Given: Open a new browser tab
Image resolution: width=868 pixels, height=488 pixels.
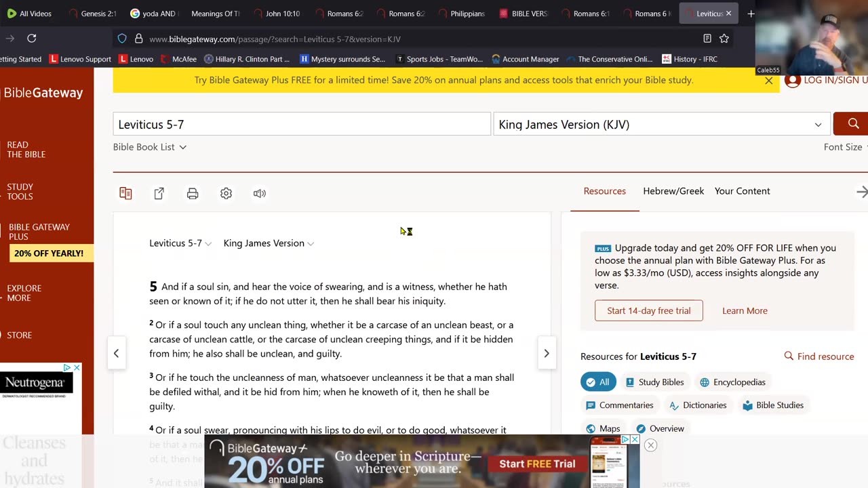Looking at the screenshot, I should [x=751, y=14].
